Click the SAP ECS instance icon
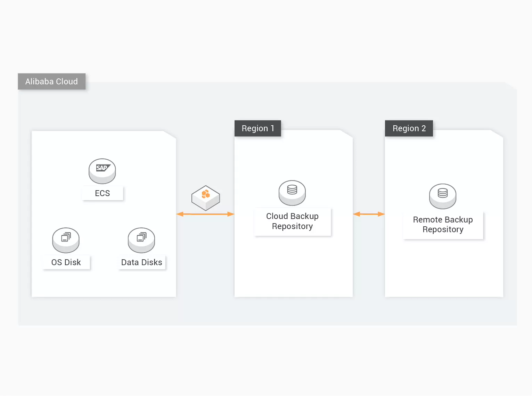 point(102,171)
